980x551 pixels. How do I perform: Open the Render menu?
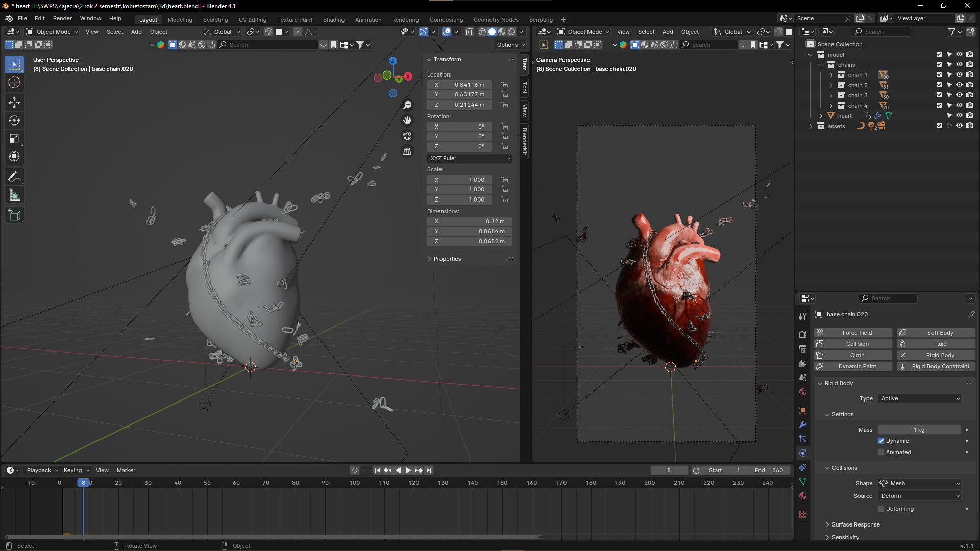[62, 18]
